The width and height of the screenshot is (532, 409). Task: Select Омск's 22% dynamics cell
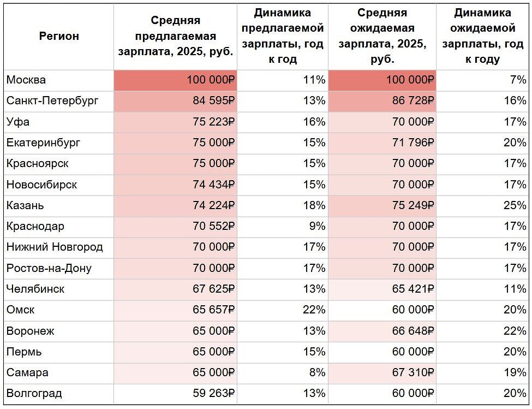282,310
